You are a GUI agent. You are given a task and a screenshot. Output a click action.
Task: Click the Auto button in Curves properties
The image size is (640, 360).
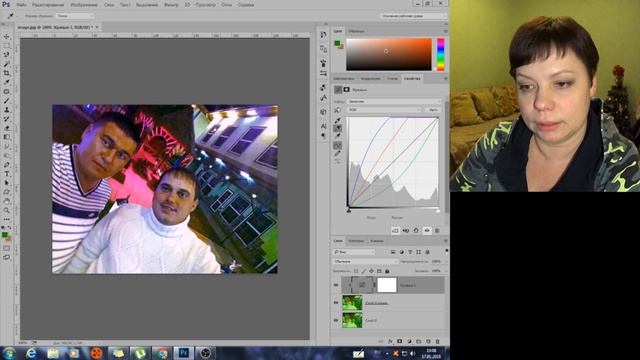(x=433, y=110)
